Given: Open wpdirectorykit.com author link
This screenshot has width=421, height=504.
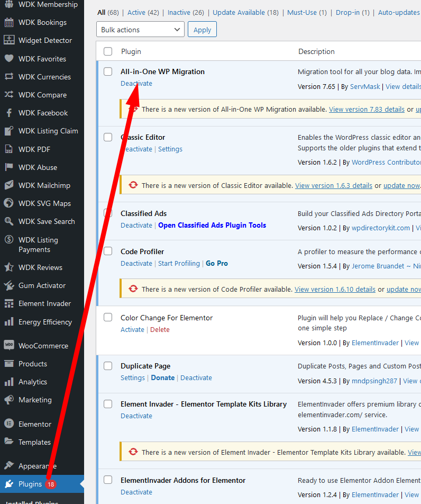Looking at the screenshot, I should (x=380, y=228).
